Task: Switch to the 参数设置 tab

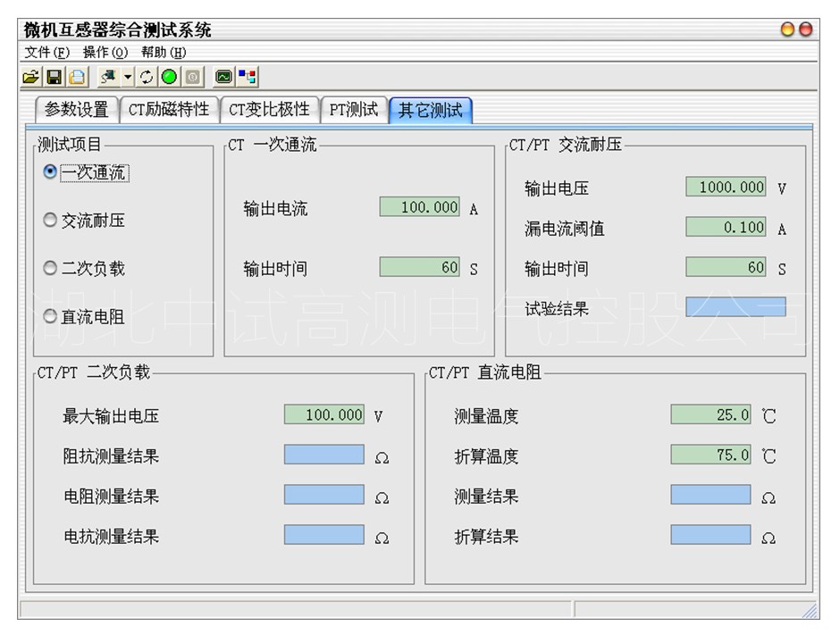Action: (x=76, y=110)
